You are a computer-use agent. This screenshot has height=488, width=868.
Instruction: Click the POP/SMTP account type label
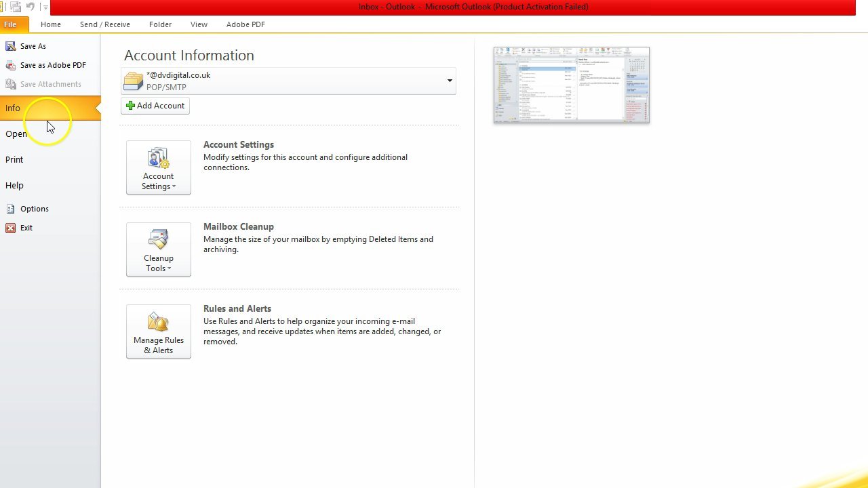[166, 87]
